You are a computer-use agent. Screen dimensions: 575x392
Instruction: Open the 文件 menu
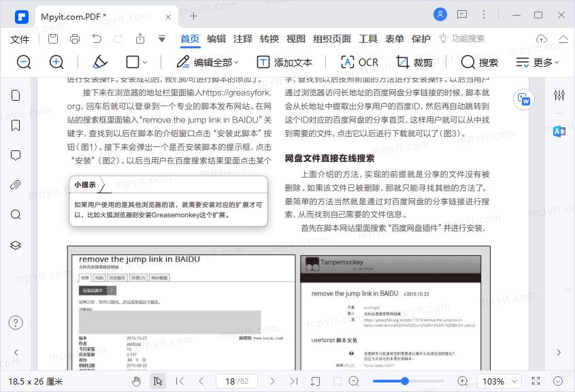click(20, 39)
